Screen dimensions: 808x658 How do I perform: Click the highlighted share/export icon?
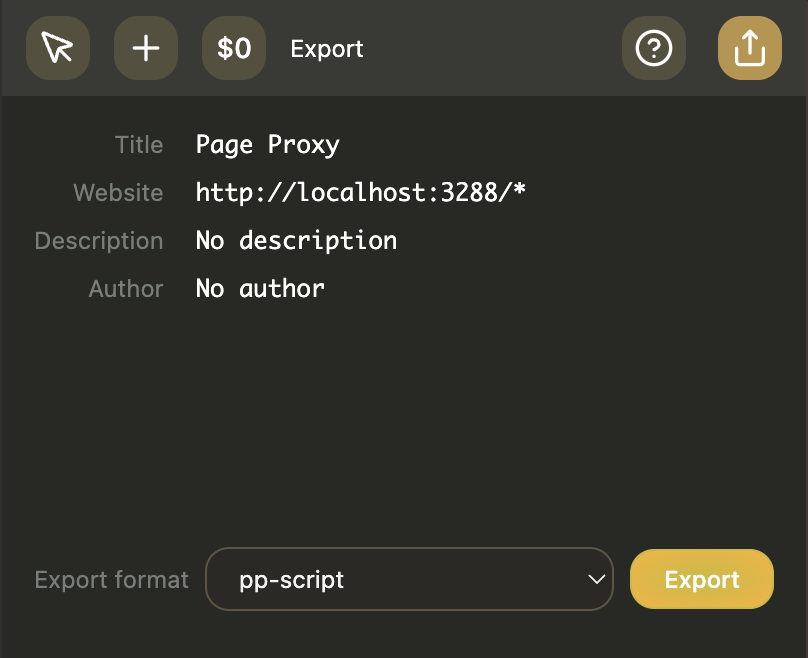[749, 48]
